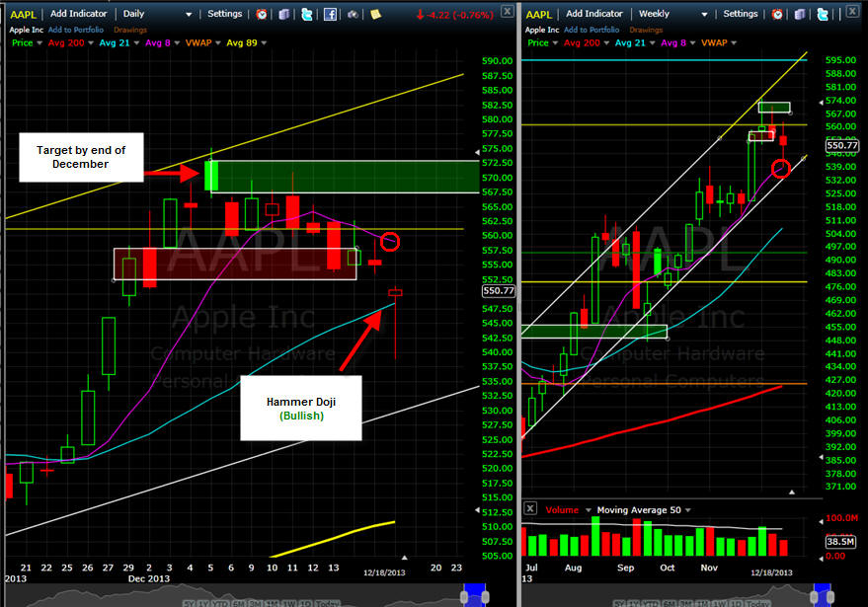The image size is (868, 607).
Task: Close the Daily chart panel
Action: (x=507, y=11)
